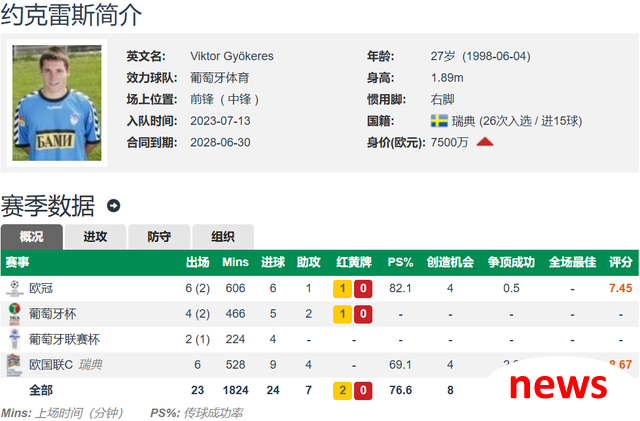This screenshot has width=640, height=421.
Task: Click the PS% column header
Action: (x=400, y=262)
